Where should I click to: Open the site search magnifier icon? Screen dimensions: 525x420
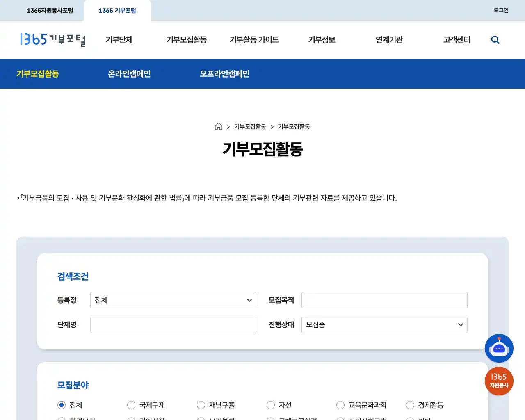pyautogui.click(x=495, y=40)
